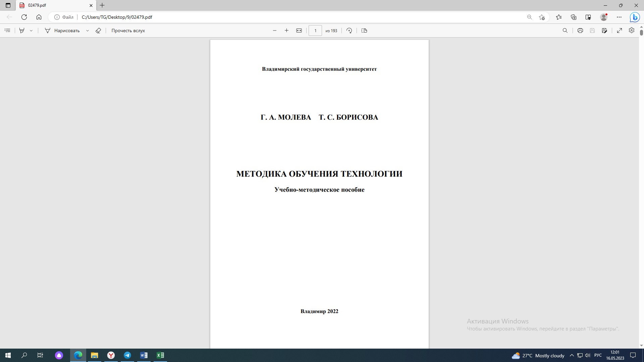Select the eraser tool
This screenshot has height=362, width=644.
tap(98, 31)
